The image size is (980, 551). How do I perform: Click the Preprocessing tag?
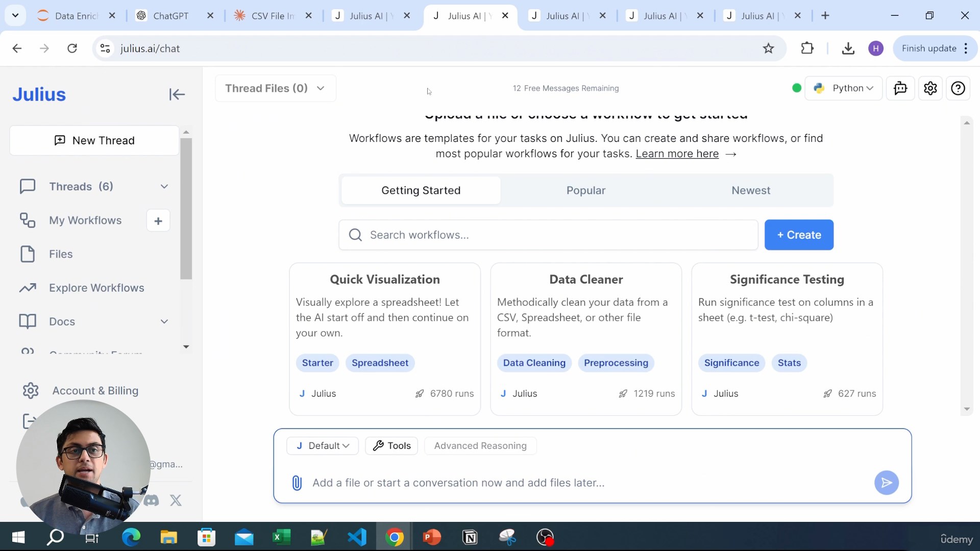tap(616, 363)
